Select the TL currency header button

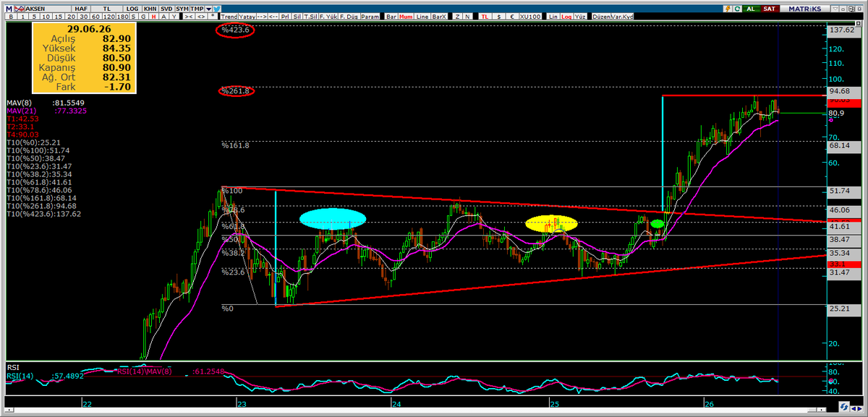pyautogui.click(x=106, y=9)
